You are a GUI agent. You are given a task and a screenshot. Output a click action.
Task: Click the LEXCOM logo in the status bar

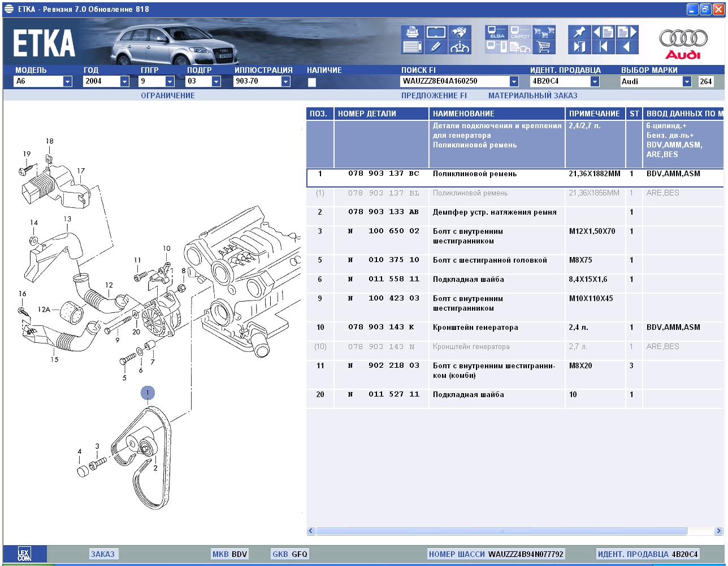coord(24,554)
